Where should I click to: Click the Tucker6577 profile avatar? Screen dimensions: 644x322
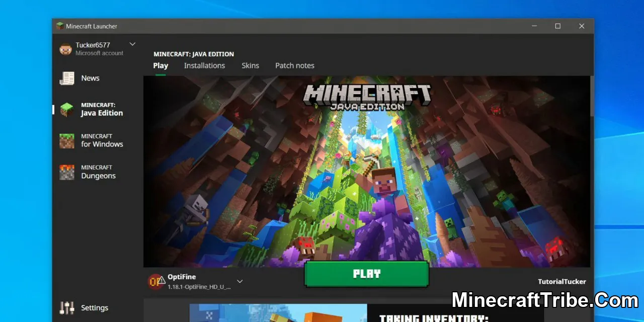[x=66, y=49]
